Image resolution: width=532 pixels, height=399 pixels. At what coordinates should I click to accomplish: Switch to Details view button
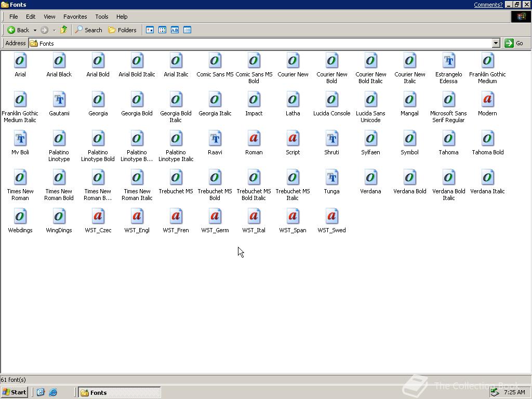point(187,30)
